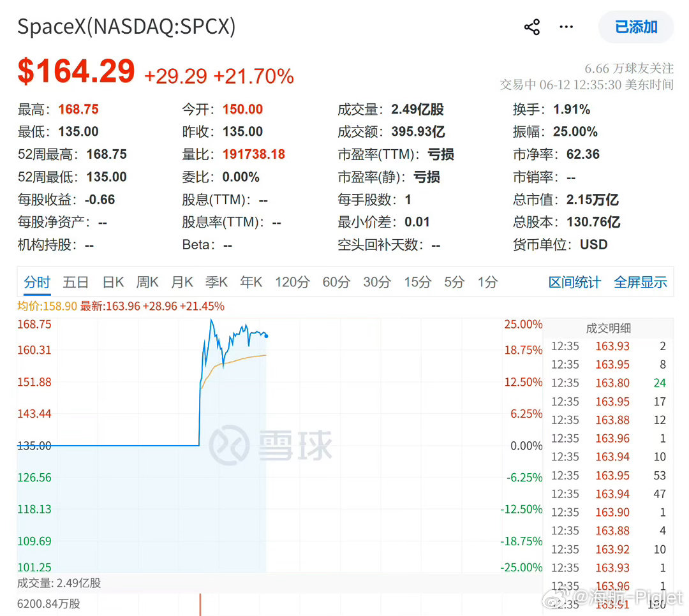The height and width of the screenshot is (616, 689).
Task: Open the 月K chart tab
Action: click(x=182, y=282)
